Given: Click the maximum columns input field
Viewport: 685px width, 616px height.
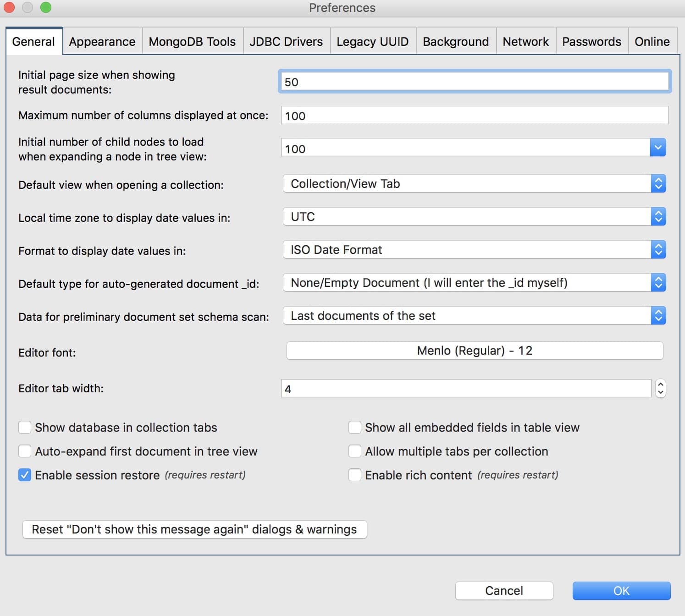Looking at the screenshot, I should [475, 115].
